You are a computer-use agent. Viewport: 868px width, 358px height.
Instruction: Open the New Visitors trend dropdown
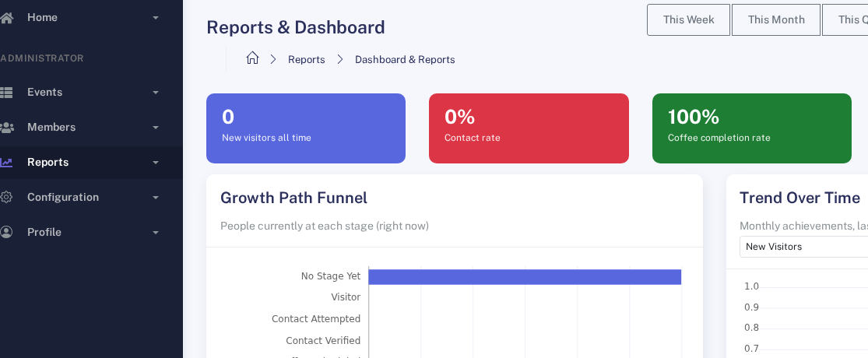[x=804, y=246]
